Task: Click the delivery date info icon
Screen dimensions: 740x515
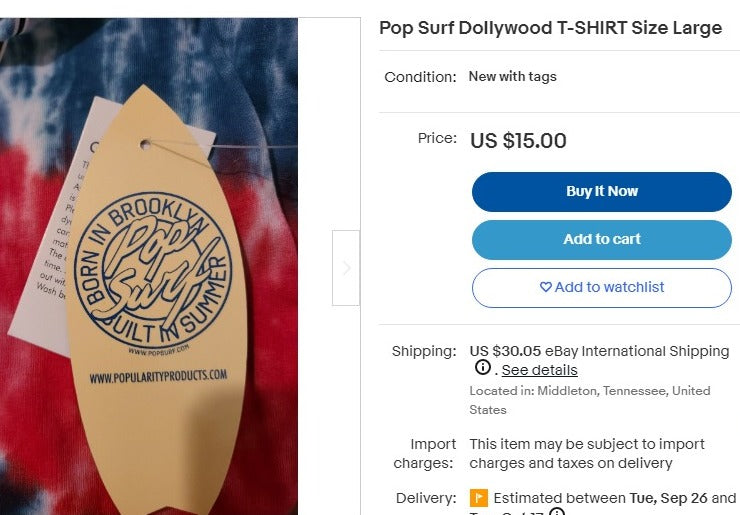Action: [557, 512]
